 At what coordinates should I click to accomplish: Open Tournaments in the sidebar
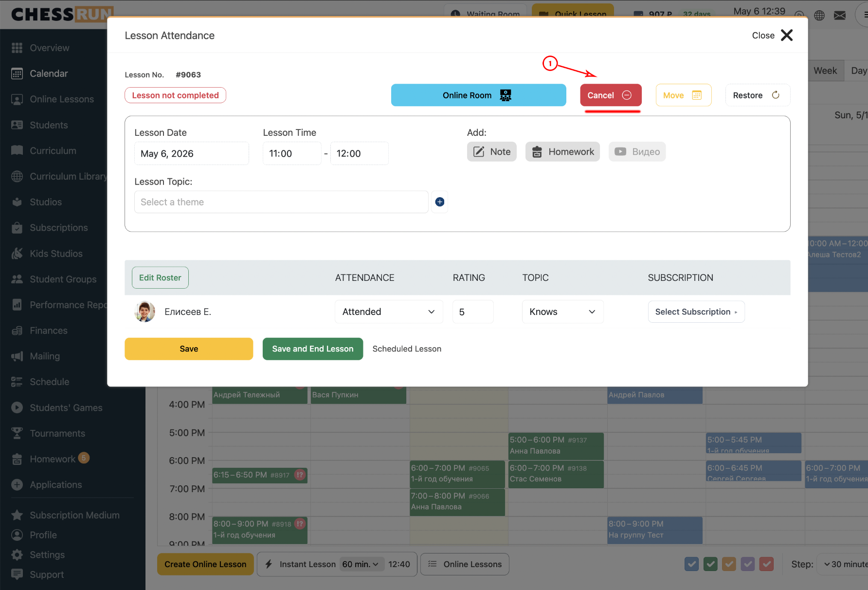click(x=57, y=433)
